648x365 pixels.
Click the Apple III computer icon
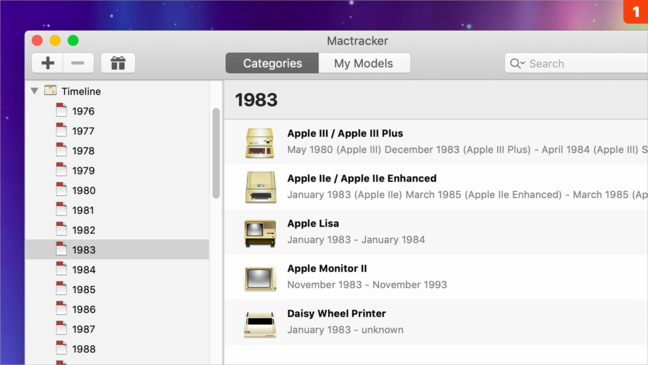(x=260, y=143)
